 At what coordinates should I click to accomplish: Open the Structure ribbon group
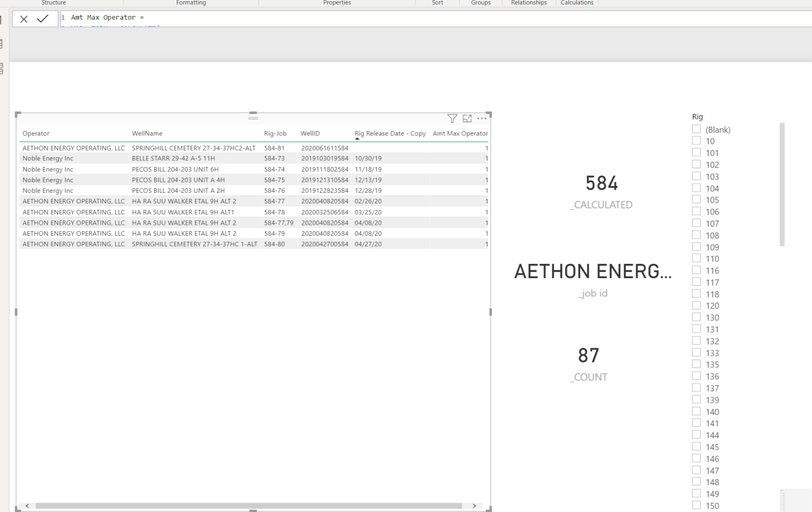pyautogui.click(x=54, y=3)
